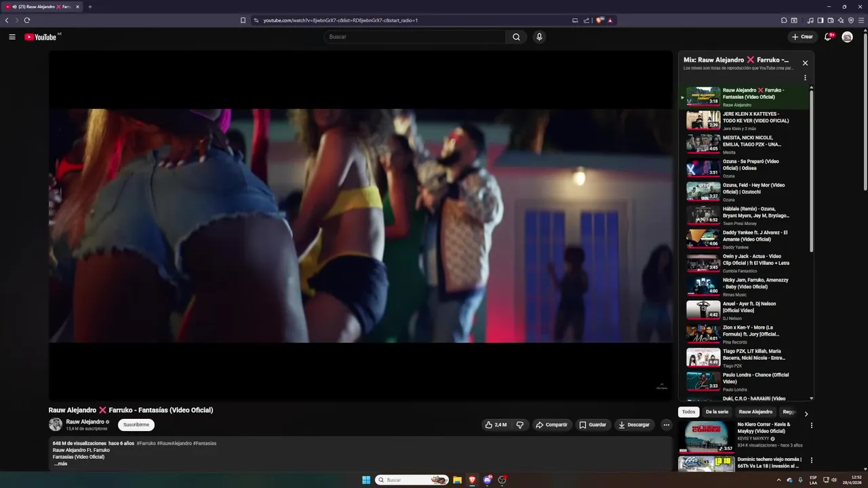The height and width of the screenshot is (488, 868).
Task: Open the account avatar menu
Action: (x=847, y=37)
